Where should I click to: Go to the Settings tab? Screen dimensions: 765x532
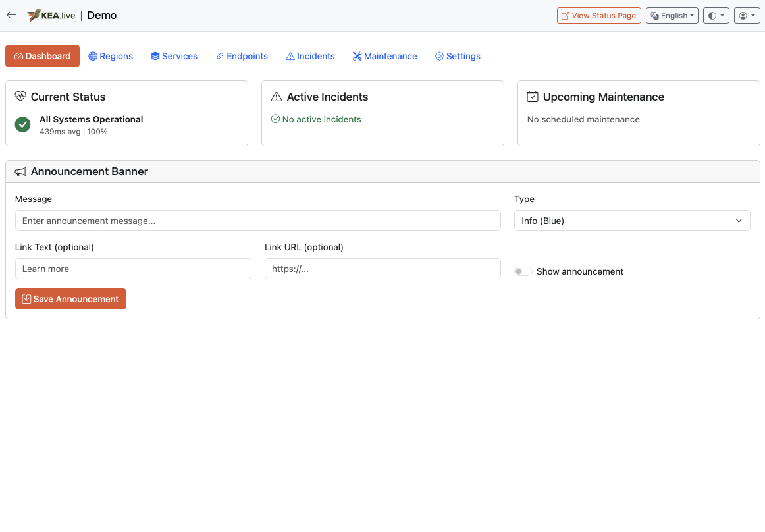pyautogui.click(x=458, y=56)
